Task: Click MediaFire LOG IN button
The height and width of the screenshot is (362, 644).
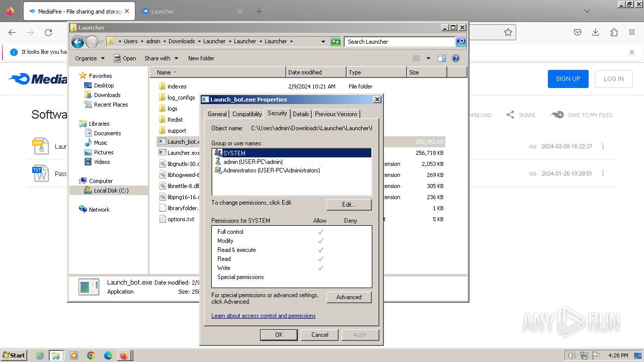Action: (x=613, y=79)
